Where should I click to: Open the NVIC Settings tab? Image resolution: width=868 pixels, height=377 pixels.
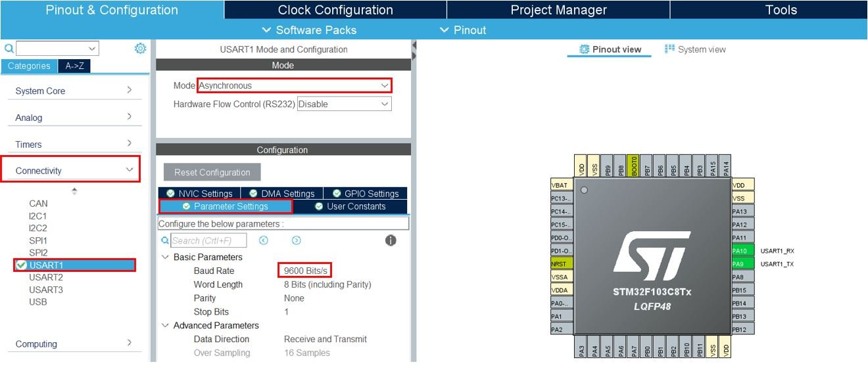click(199, 193)
